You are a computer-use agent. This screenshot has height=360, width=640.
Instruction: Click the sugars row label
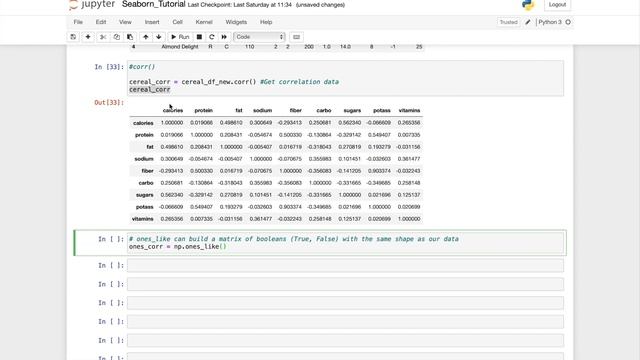pyautogui.click(x=144, y=195)
